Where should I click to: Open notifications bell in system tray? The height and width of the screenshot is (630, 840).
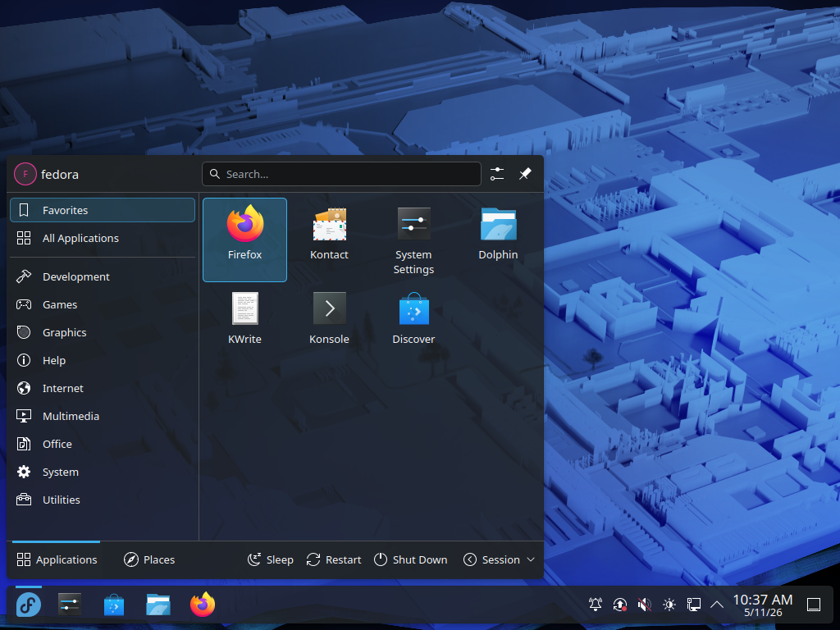pos(596,605)
